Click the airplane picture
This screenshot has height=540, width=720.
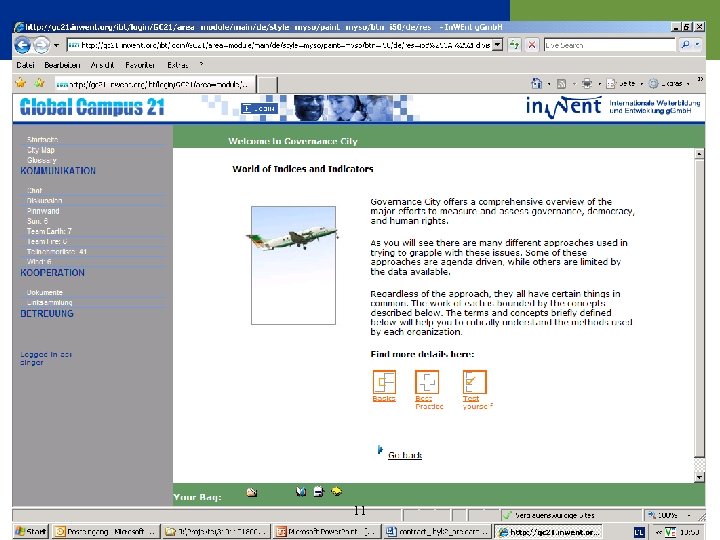293,265
